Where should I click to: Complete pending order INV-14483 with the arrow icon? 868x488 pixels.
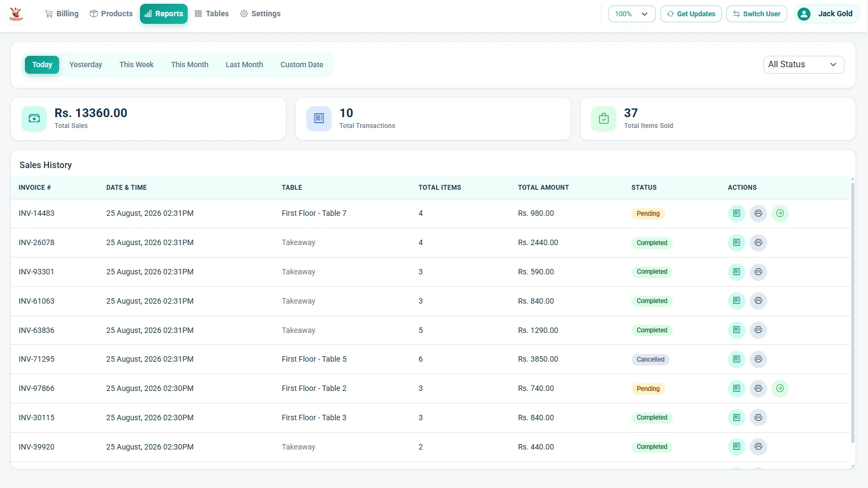[780, 214]
